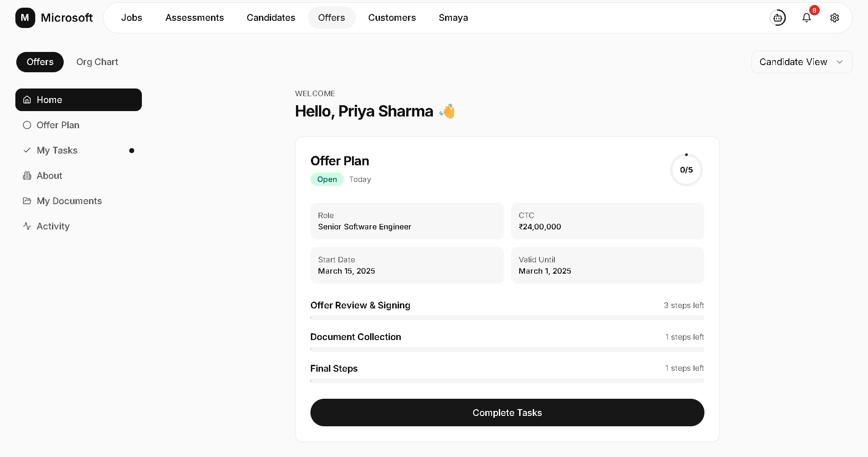Open Smaya in top navigation
Viewport: 868px width, 457px height.
point(453,18)
